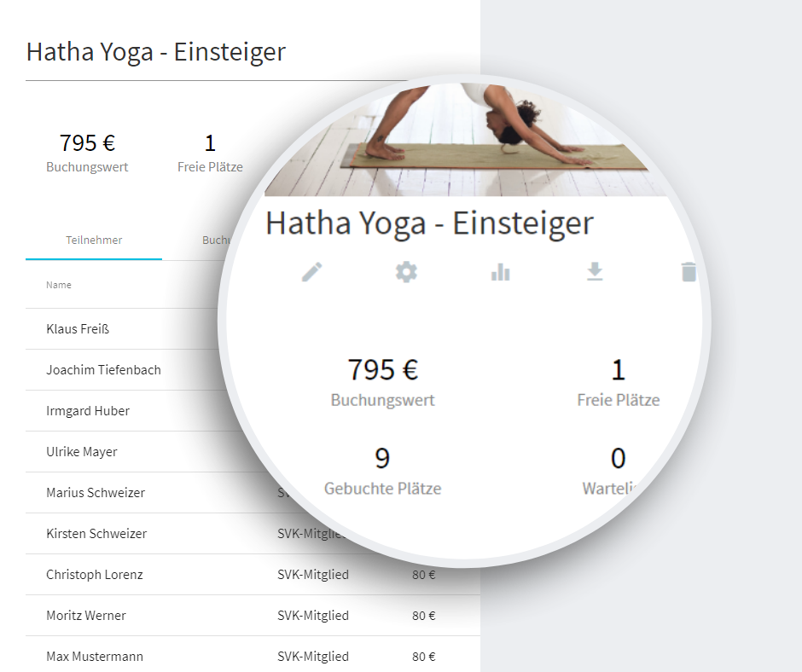Viewport: 802px width, 672px height.
Task: Open the bar chart statistics icon
Action: [501, 272]
